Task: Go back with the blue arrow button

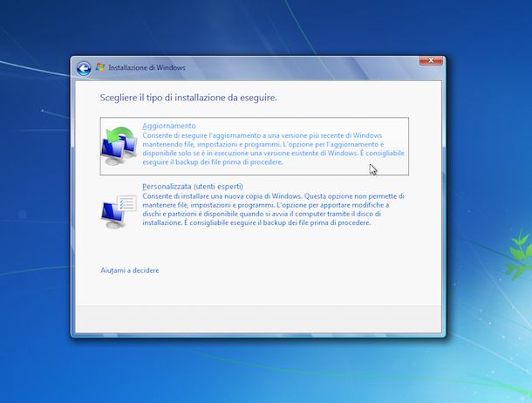Action: click(84, 69)
